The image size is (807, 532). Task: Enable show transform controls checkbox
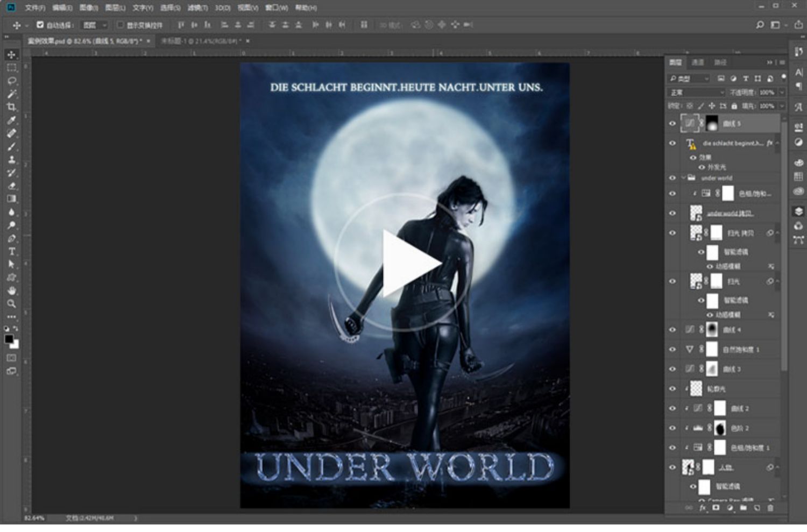(x=121, y=25)
